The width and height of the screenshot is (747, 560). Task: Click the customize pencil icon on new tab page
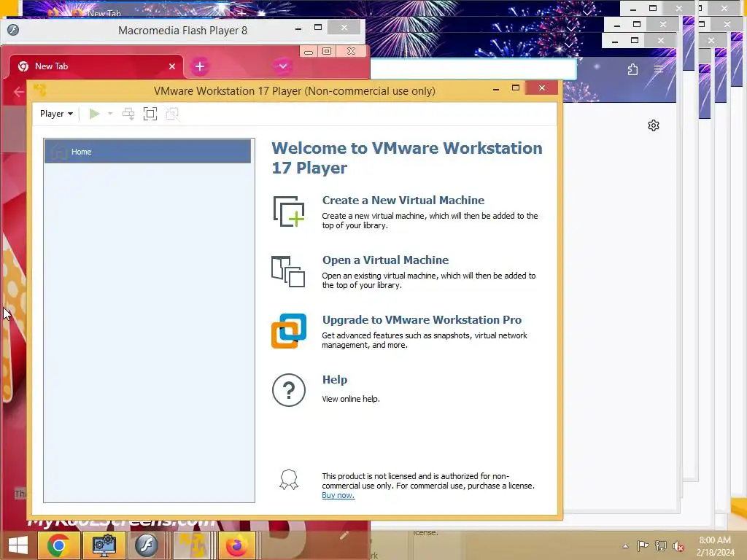[344, 535]
